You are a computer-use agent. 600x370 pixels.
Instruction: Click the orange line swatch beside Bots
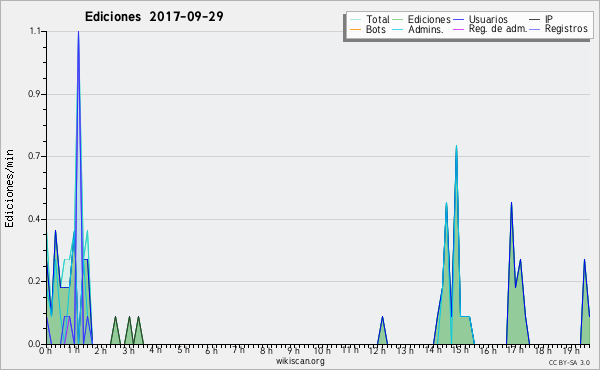(355, 29)
